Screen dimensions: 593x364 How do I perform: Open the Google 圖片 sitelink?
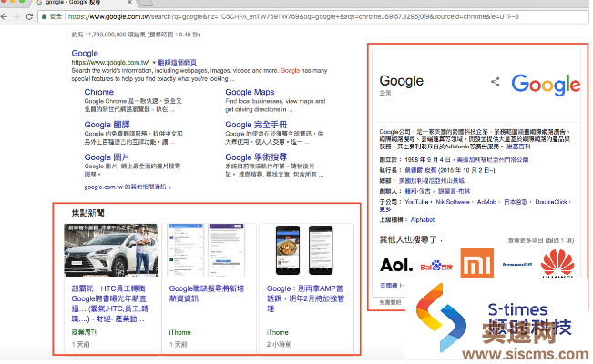tap(107, 157)
